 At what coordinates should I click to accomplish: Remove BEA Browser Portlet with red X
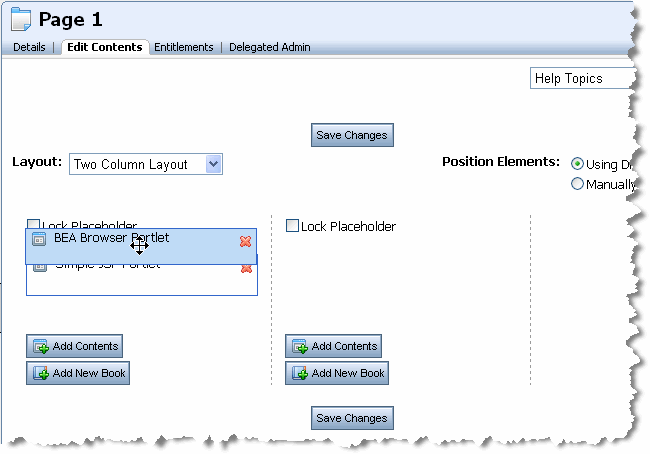pos(245,241)
